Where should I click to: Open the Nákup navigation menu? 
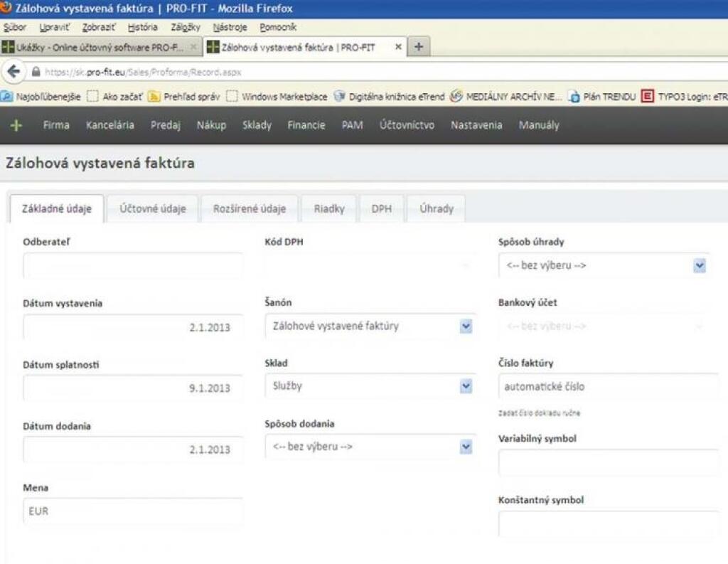[x=211, y=125]
